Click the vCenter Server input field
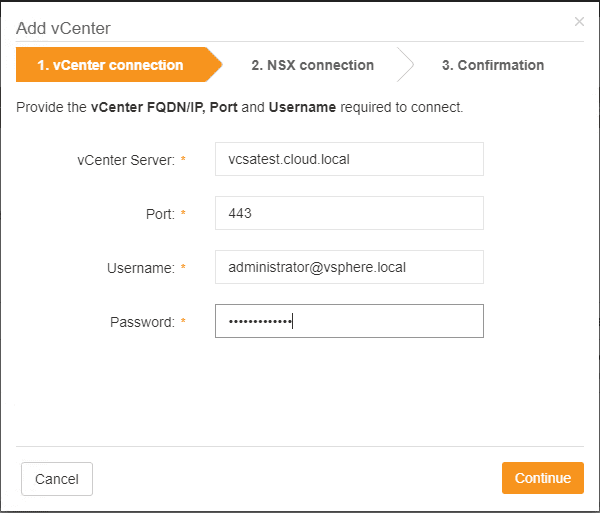This screenshot has height=513, width=600. click(349, 159)
